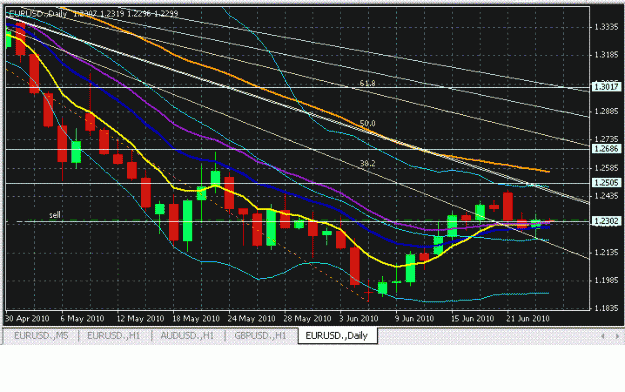Switch to the EURUSD.,M5 chart tab
This screenshot has height=392, width=625.
(41, 336)
